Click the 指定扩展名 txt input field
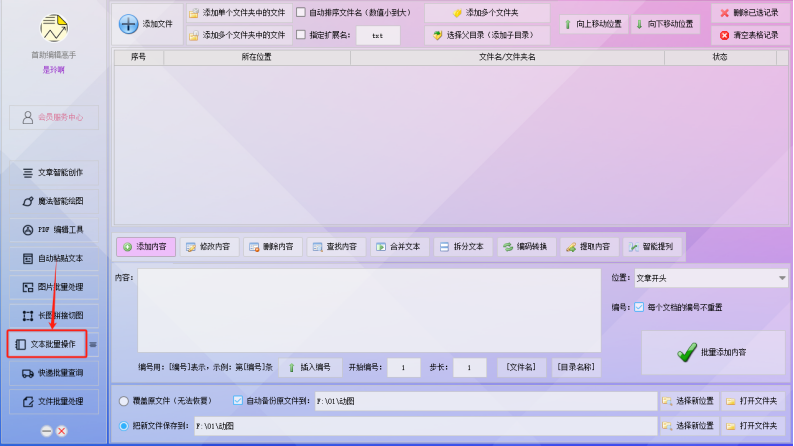Screen dimensions: 794x446 click(378, 36)
